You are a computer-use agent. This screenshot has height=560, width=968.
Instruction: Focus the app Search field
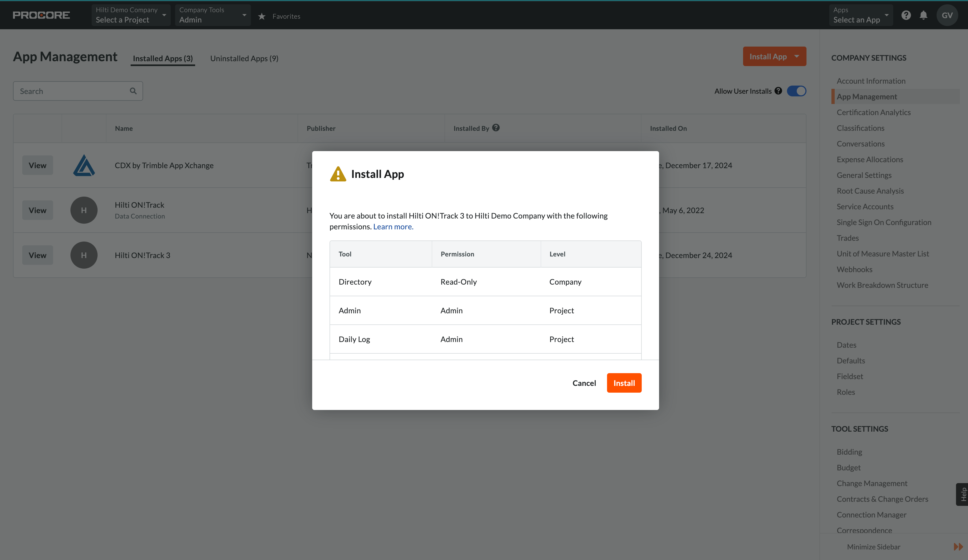[78, 91]
